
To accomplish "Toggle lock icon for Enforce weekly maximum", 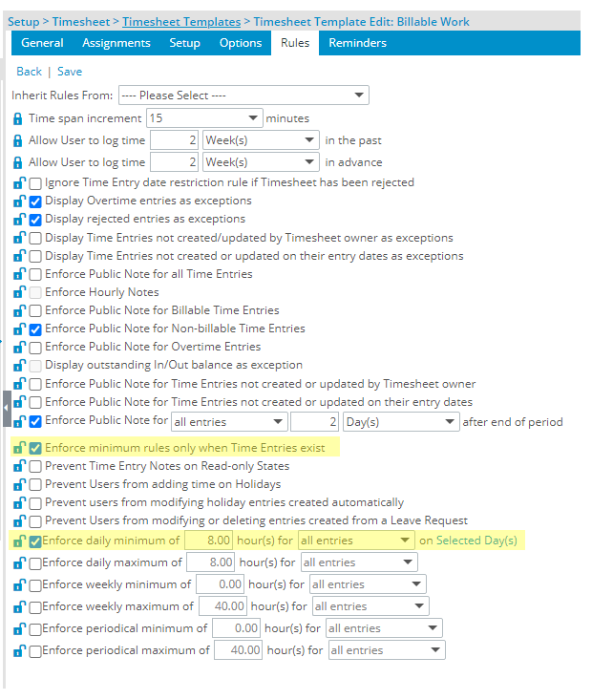I will tap(19, 606).
